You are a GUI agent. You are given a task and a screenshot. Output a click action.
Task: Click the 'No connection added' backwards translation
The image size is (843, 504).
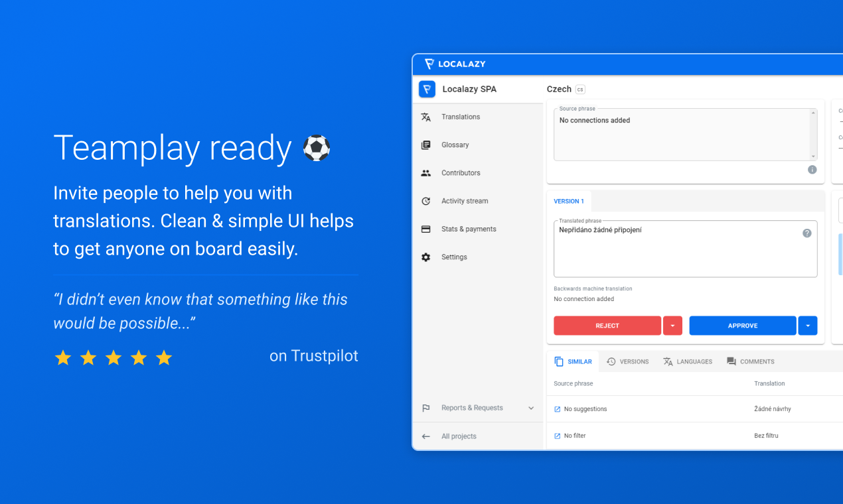(x=584, y=299)
